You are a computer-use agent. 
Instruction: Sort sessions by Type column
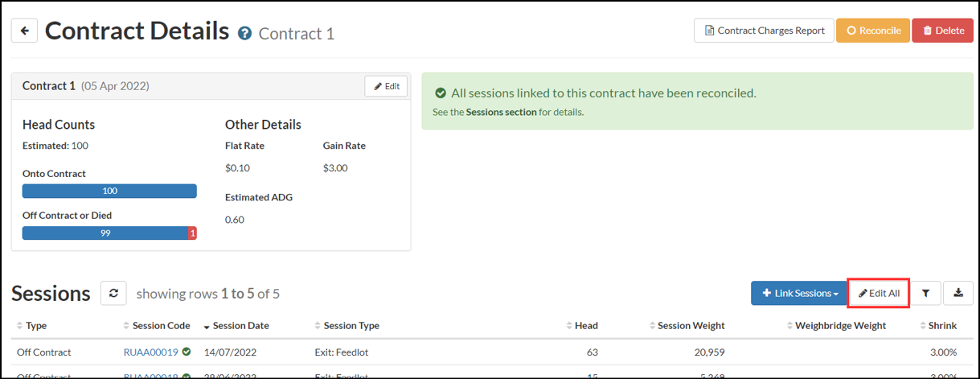coord(35,326)
